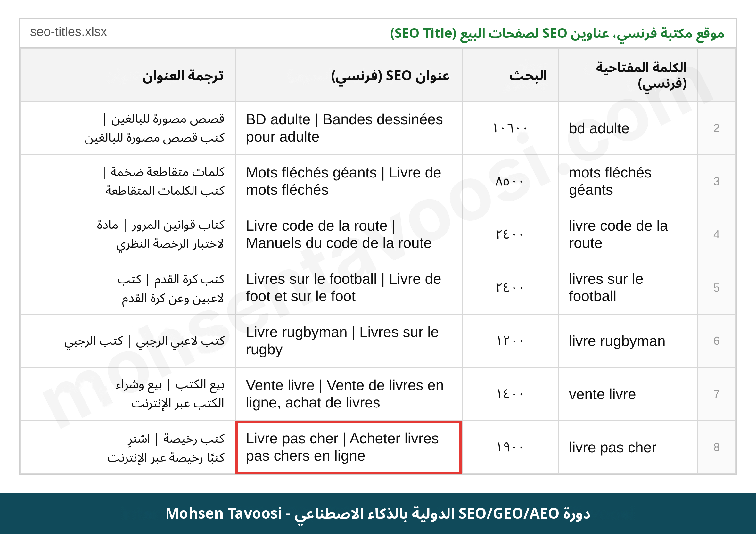Image resolution: width=756 pixels, height=534 pixels.
Task: Select row number 2
Action: pos(717,128)
